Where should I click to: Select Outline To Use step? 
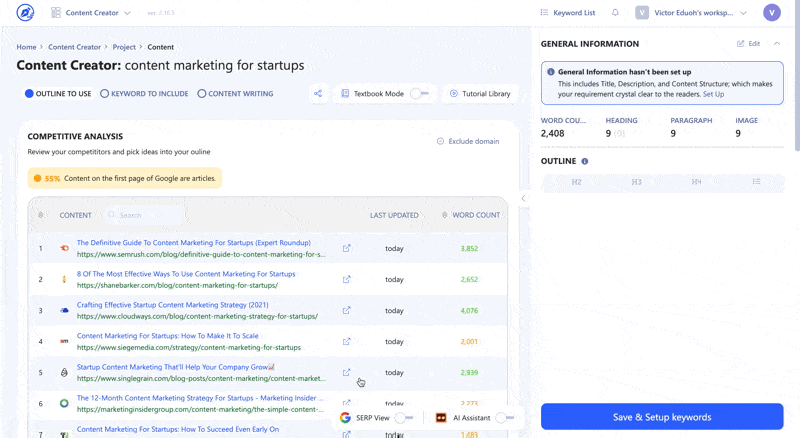pos(58,93)
